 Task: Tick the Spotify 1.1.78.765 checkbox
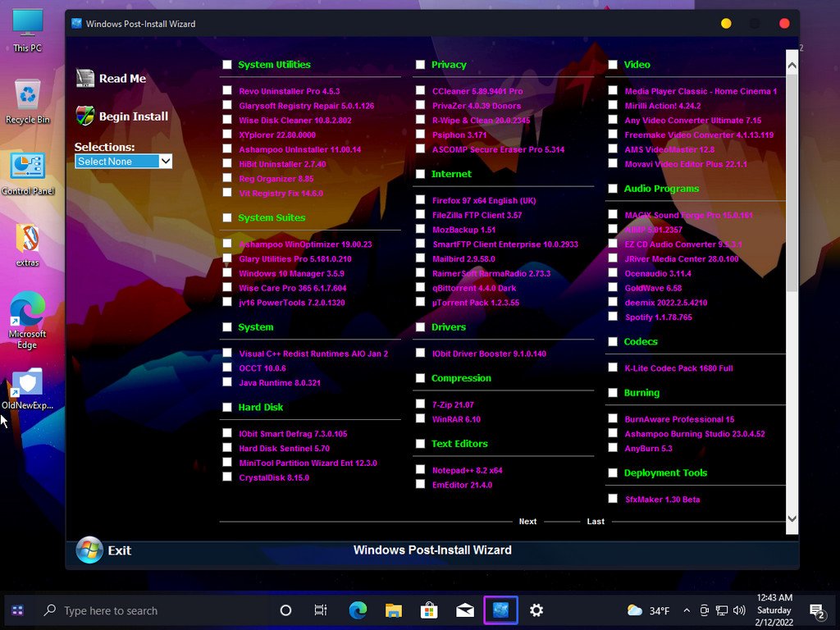coord(613,317)
